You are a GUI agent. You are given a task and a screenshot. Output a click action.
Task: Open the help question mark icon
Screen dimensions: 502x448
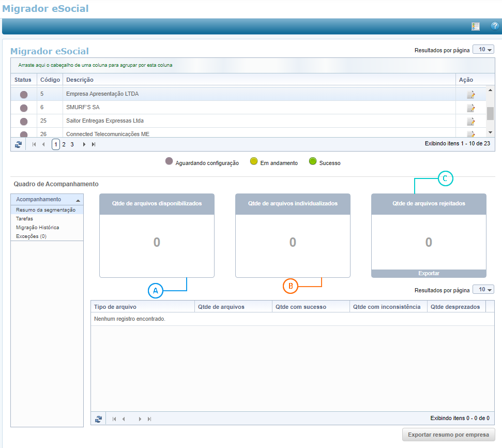(x=494, y=26)
